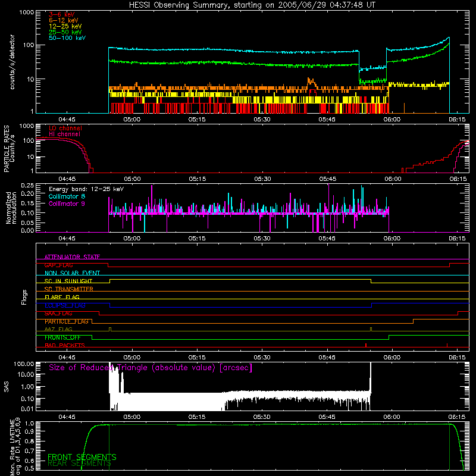The width and height of the screenshot is (476, 476).
Task: Click the cyan 50-100 keV dip before 06:00
Action: tap(372, 68)
